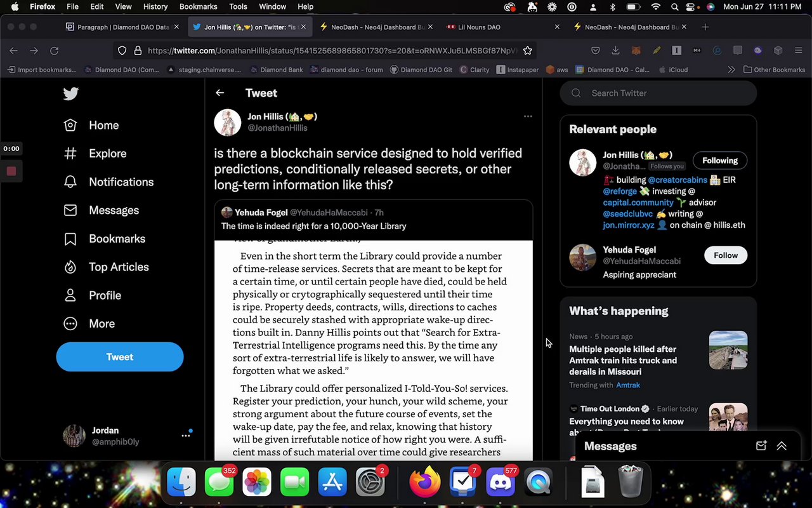Click Search Twitter field

(658, 93)
